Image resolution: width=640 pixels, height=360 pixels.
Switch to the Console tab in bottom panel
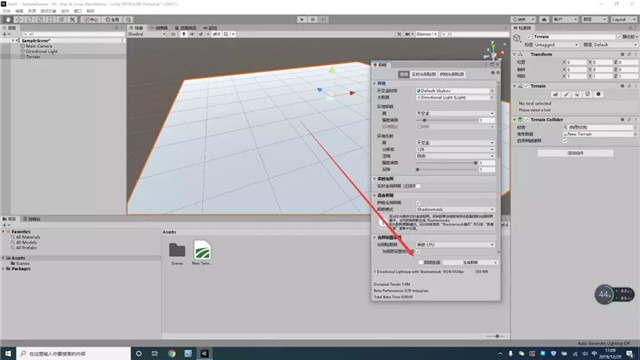(32, 219)
